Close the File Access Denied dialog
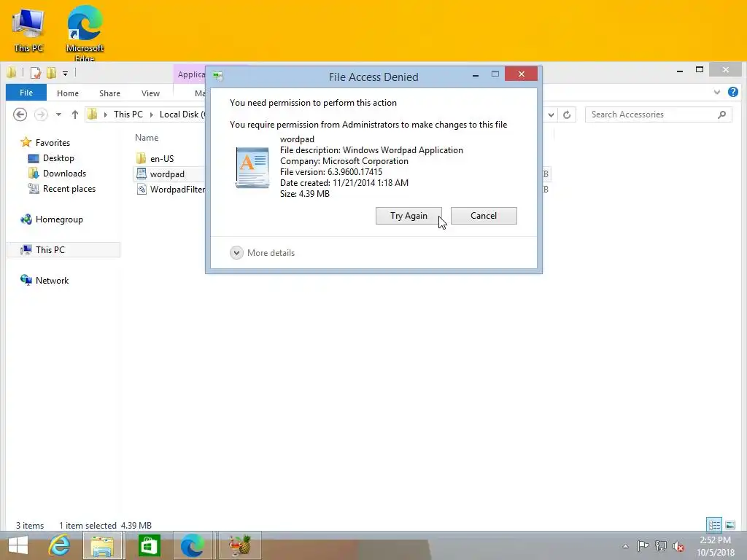This screenshot has height=560, width=747. pos(521,74)
